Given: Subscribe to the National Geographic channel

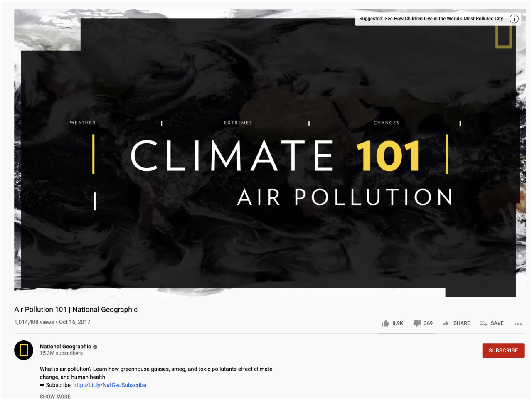Looking at the screenshot, I should coord(503,350).
